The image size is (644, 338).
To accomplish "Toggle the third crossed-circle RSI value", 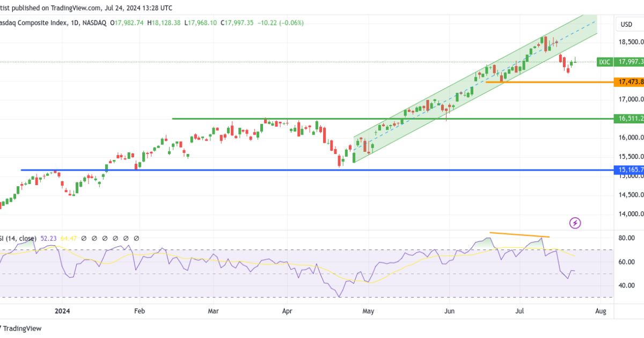I will point(105,238).
